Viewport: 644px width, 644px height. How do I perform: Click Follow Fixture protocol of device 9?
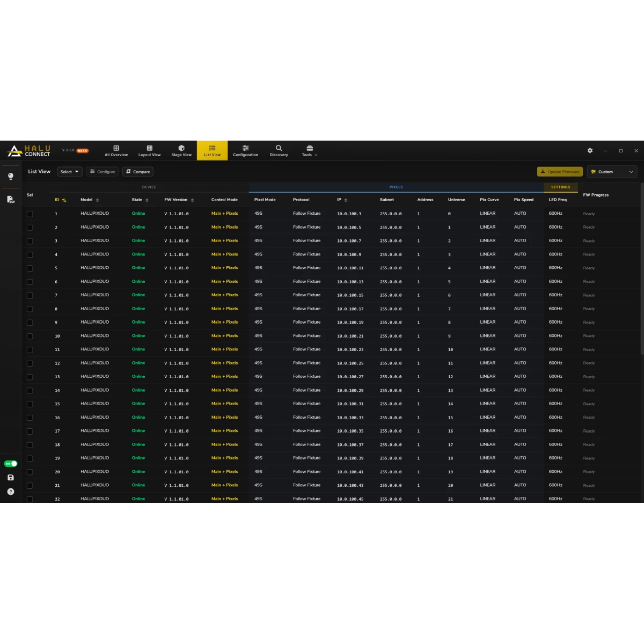pos(307,322)
